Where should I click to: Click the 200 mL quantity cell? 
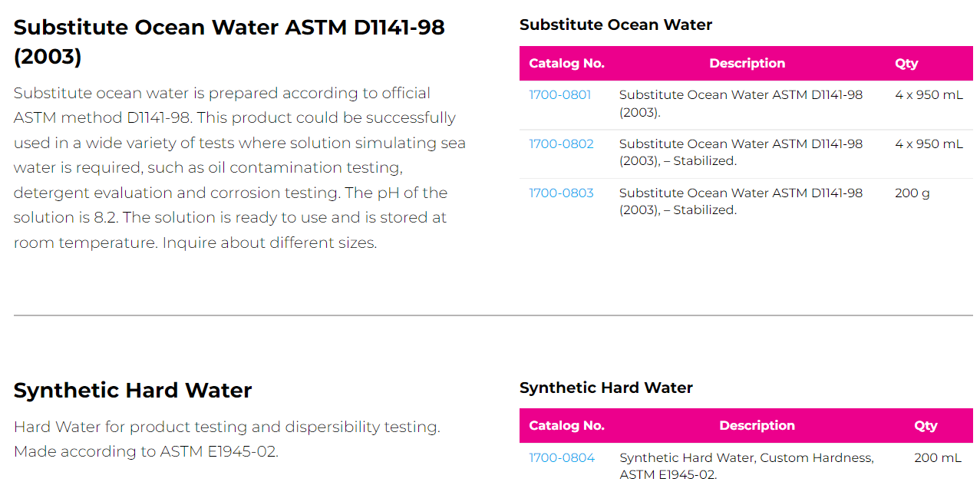[x=937, y=458]
